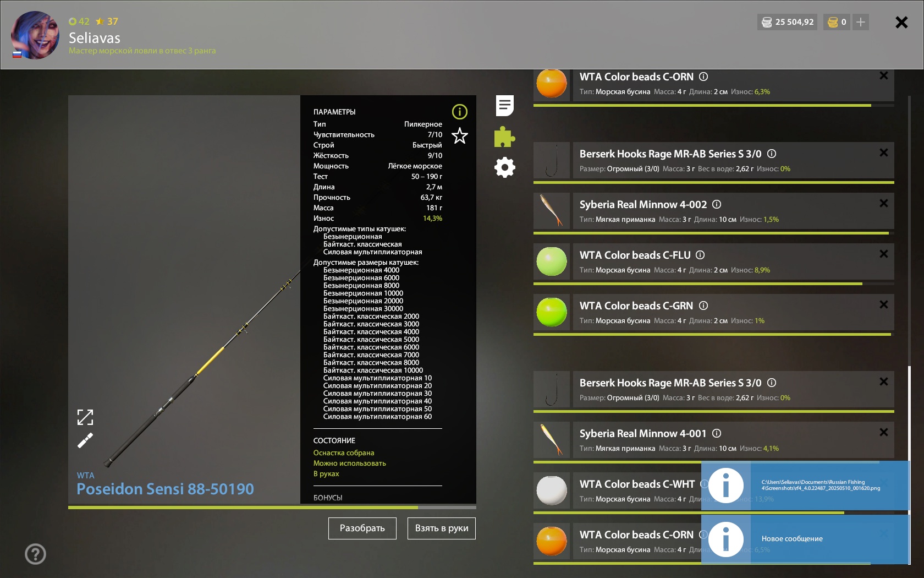Click the player level 42 indicator
Viewport: 924px width, 578px height.
79,21
